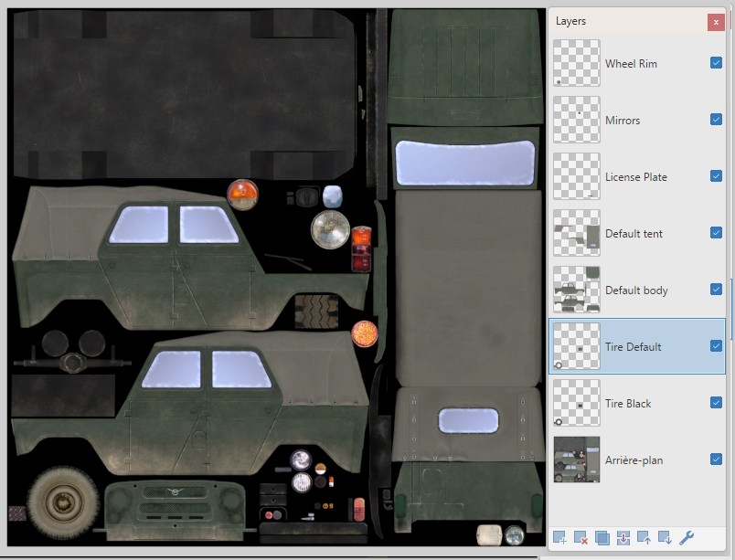This screenshot has width=735, height=560.
Task: Move the selected layer down
Action: click(x=665, y=537)
